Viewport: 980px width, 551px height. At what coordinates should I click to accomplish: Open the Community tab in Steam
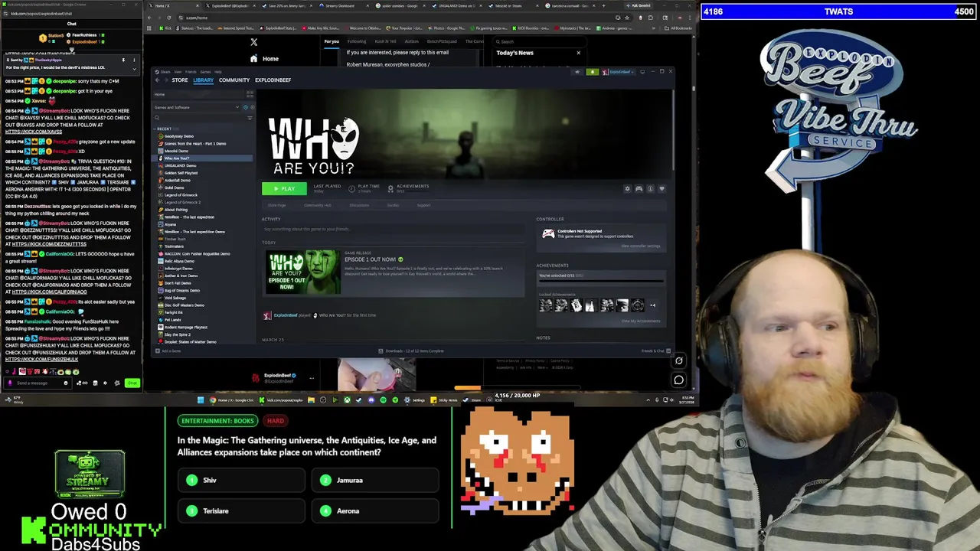pyautogui.click(x=234, y=80)
